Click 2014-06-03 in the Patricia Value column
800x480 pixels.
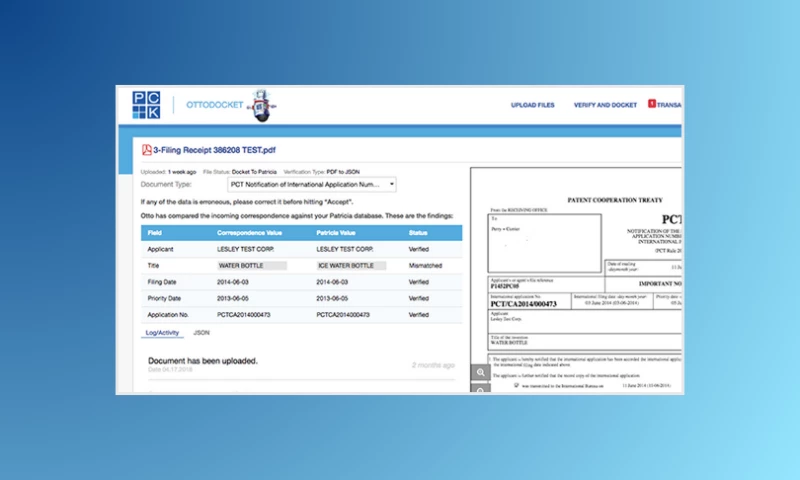332,282
